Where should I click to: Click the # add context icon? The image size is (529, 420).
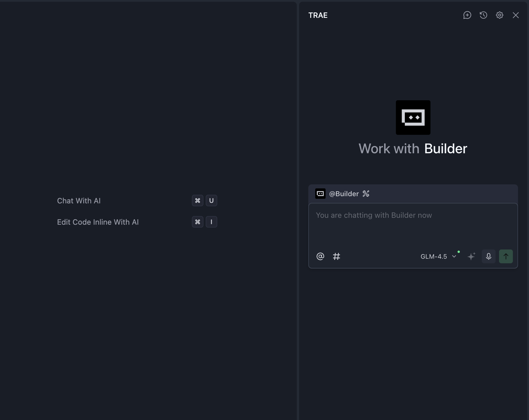336,256
